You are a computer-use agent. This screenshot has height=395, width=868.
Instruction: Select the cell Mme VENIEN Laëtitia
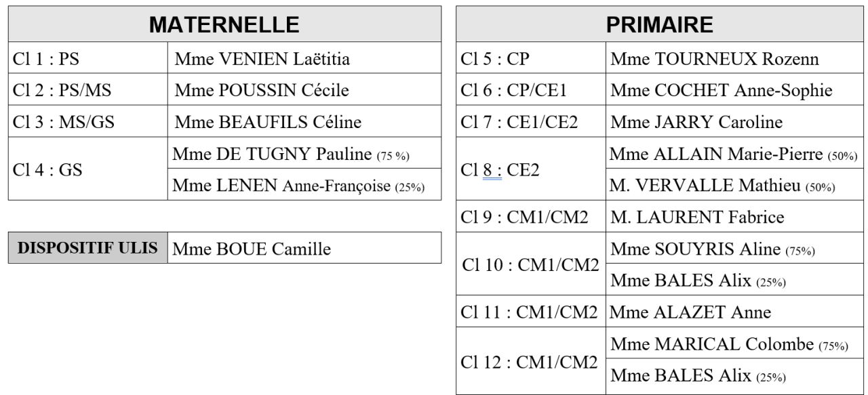click(304, 59)
